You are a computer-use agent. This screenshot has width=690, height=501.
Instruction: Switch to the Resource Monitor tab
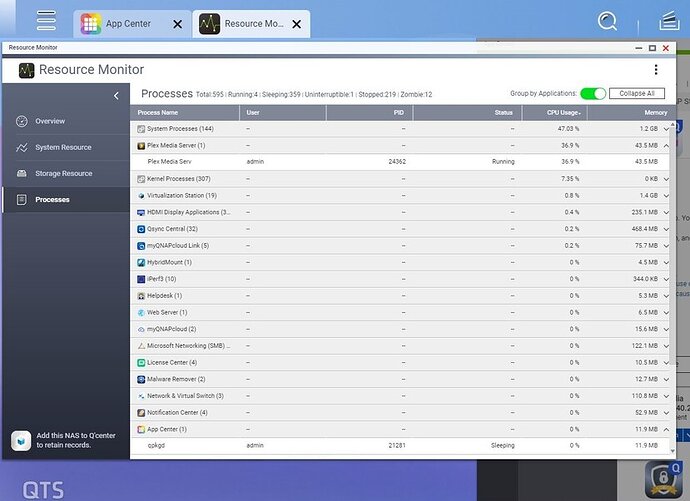point(253,24)
